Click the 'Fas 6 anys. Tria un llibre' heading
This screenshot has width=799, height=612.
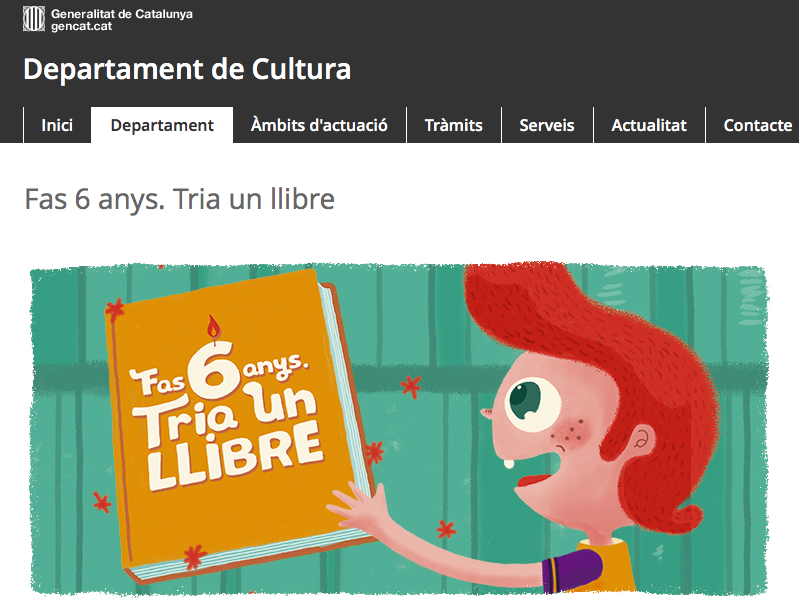click(x=179, y=199)
